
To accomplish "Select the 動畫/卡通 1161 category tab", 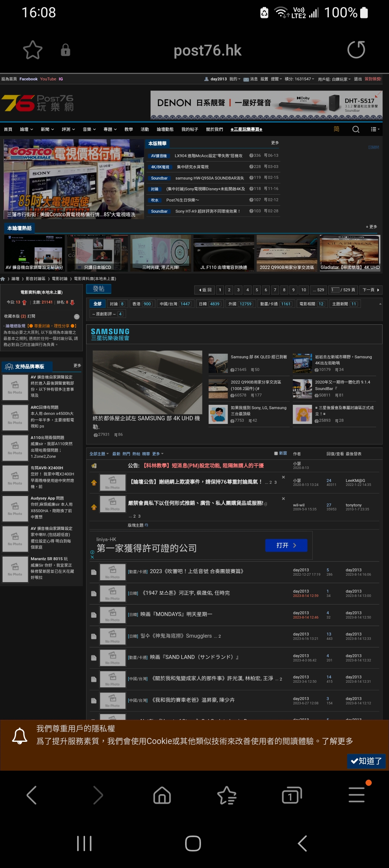I will [276, 304].
